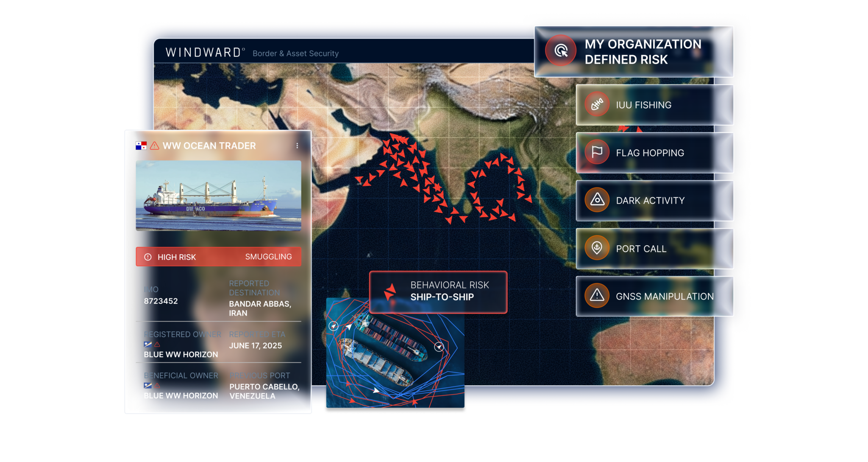This screenshot has width=868, height=462.
Task: Toggle the IUU Fishing risk filter
Action: pyautogui.click(x=653, y=104)
